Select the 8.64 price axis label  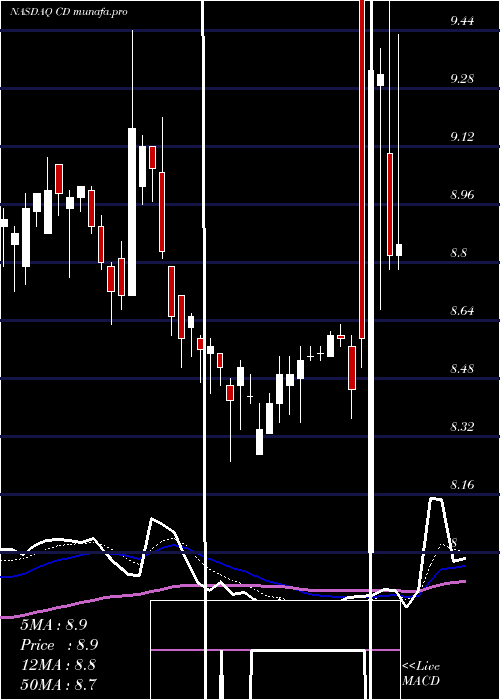[x=462, y=311]
